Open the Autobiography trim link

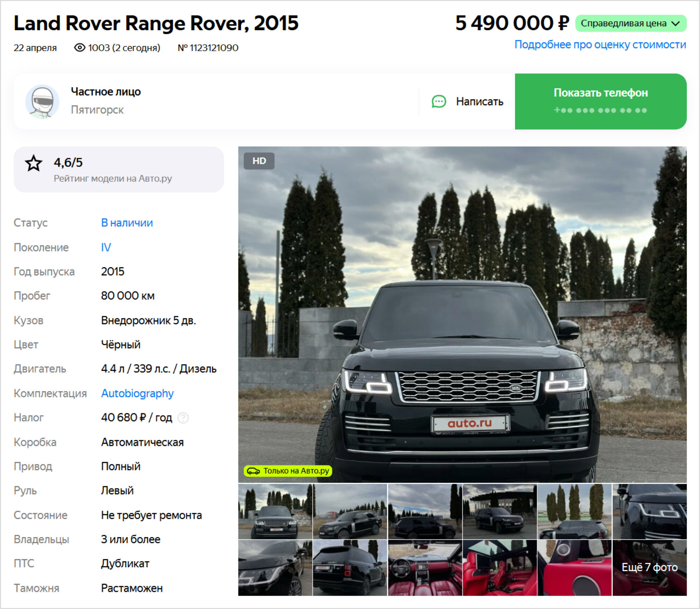pos(137,394)
